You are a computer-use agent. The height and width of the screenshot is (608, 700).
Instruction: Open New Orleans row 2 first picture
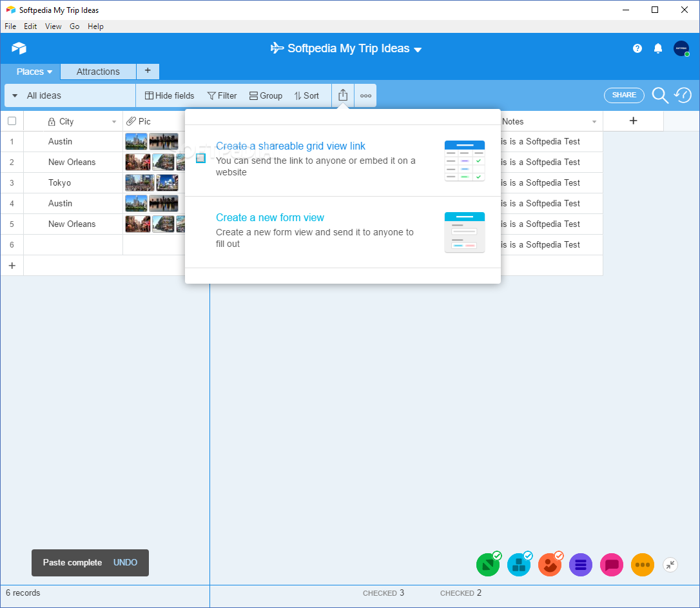tap(138, 162)
